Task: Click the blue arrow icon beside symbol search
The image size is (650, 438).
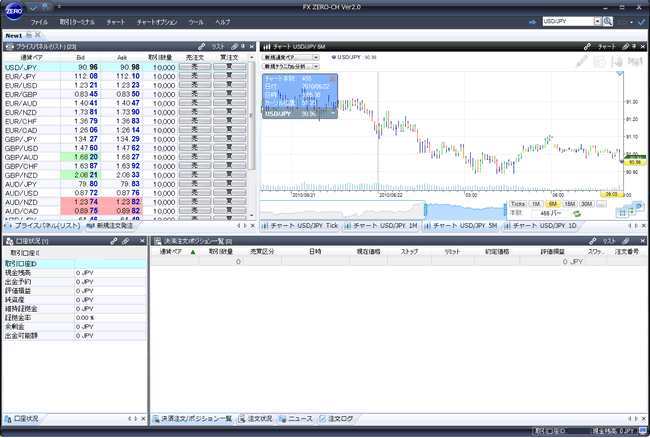Action: [533, 22]
